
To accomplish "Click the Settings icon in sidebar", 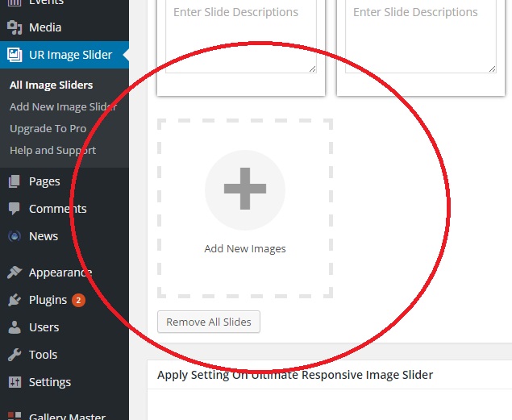I will (15, 382).
